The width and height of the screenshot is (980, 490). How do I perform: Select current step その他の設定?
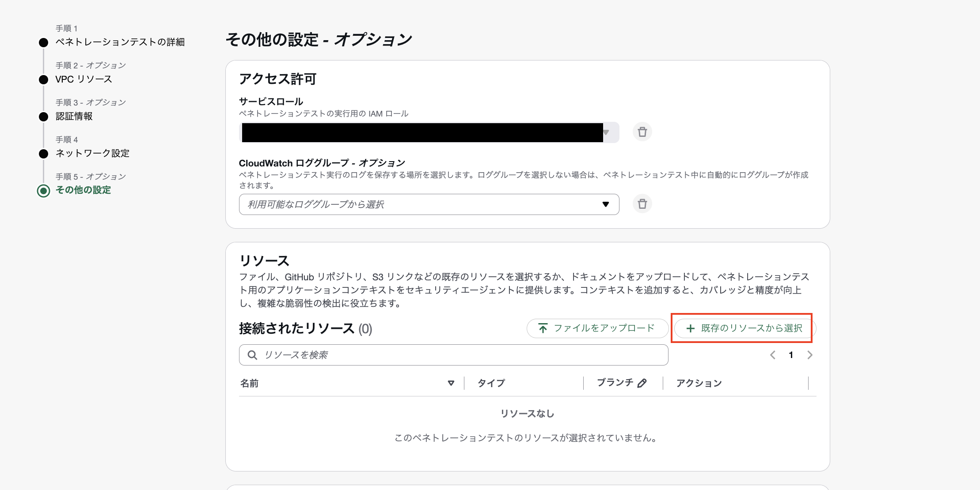tap(83, 190)
